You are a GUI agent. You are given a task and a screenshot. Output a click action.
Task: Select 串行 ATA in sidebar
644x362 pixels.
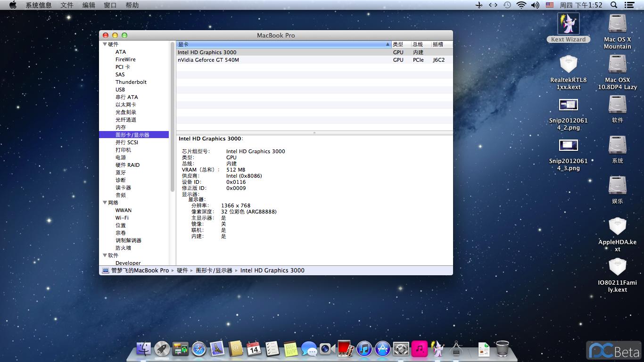127,97
